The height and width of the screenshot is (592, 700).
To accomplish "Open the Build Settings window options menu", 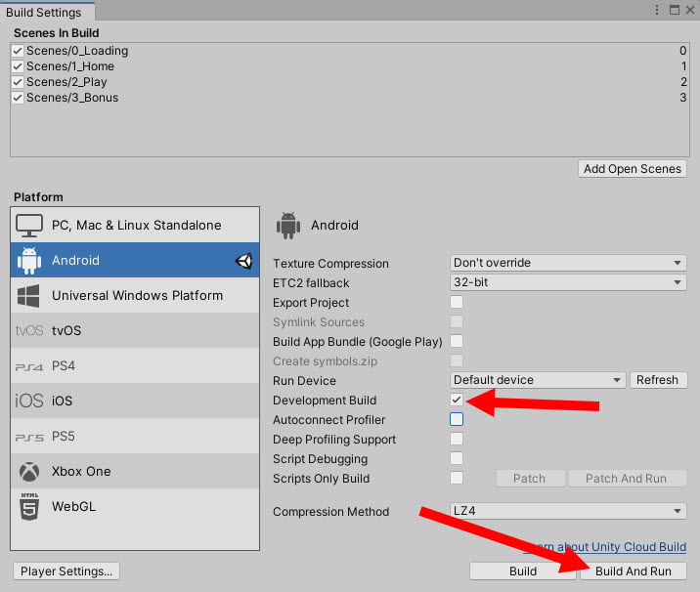I will coord(657,10).
